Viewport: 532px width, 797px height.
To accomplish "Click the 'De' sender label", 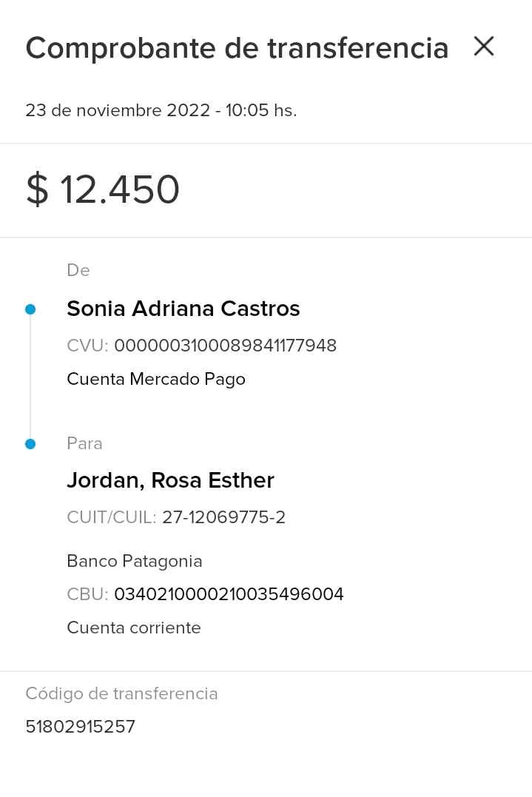I will pyautogui.click(x=78, y=270).
